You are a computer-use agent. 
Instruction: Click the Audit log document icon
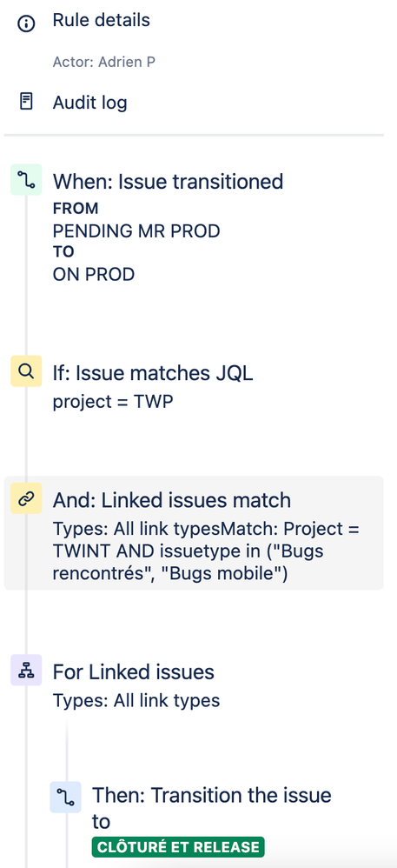pos(26,101)
